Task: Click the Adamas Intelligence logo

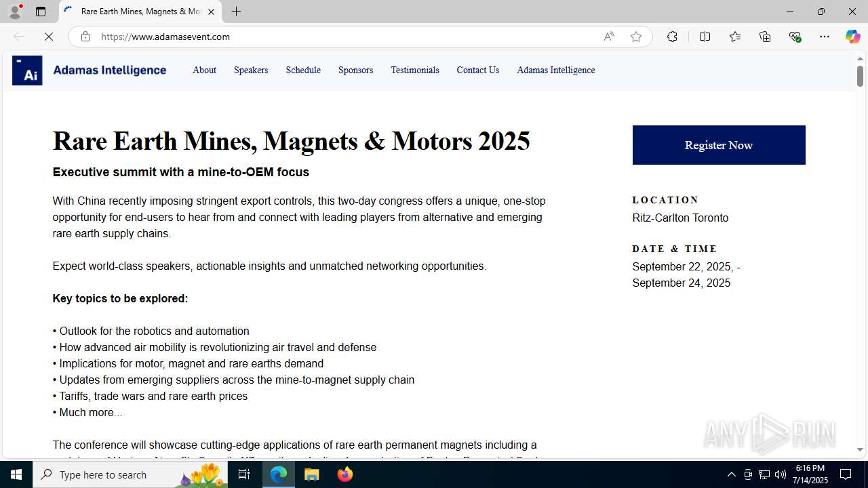Action: click(x=89, y=70)
